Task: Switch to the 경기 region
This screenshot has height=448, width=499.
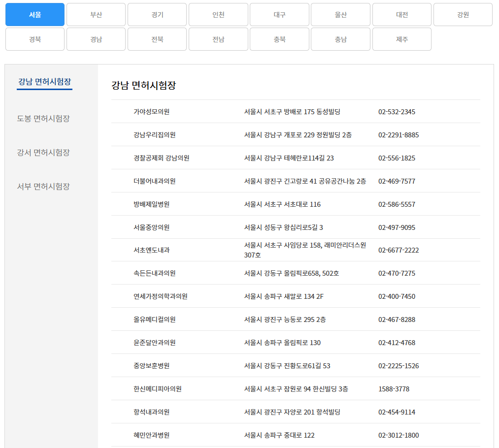Action: 157,15
